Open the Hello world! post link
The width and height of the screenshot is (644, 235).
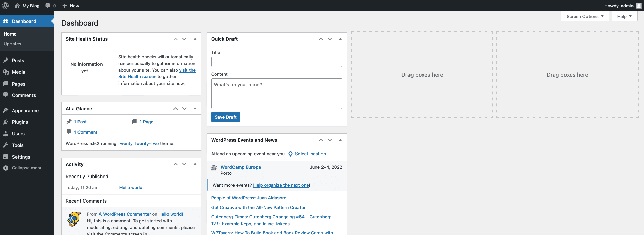(x=131, y=187)
